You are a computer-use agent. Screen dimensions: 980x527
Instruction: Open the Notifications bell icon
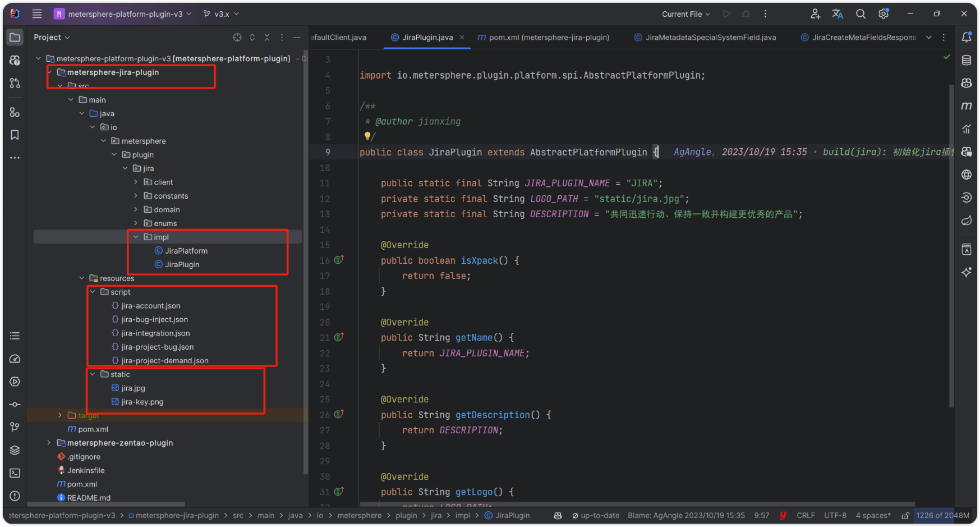[967, 38]
